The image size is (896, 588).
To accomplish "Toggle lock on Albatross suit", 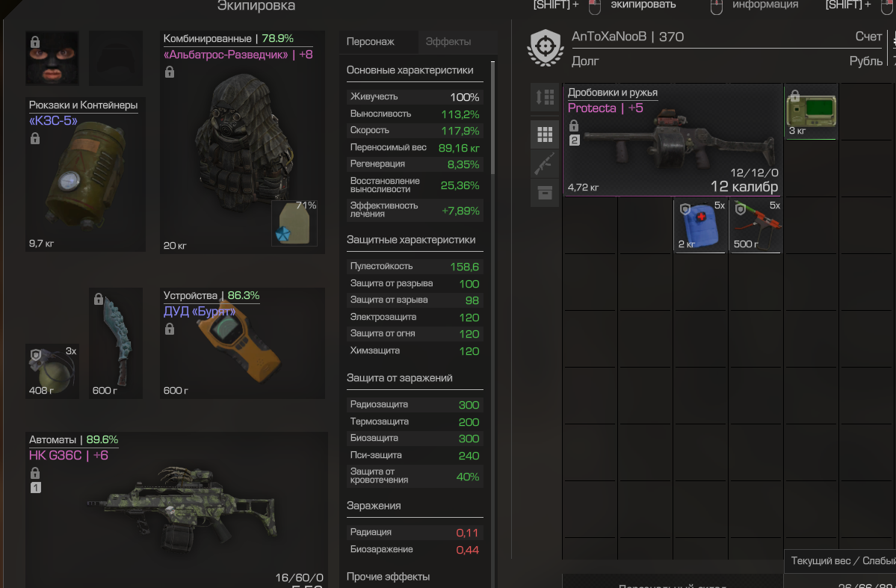I will (169, 72).
